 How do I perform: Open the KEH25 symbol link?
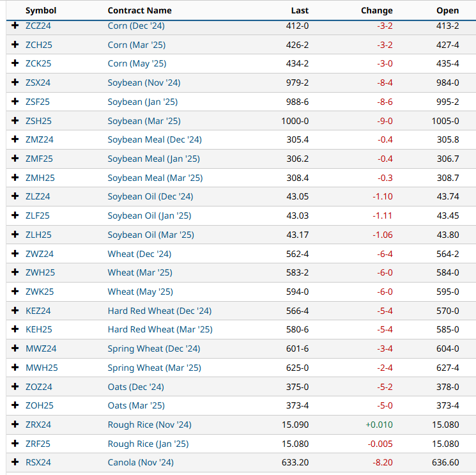(x=39, y=329)
